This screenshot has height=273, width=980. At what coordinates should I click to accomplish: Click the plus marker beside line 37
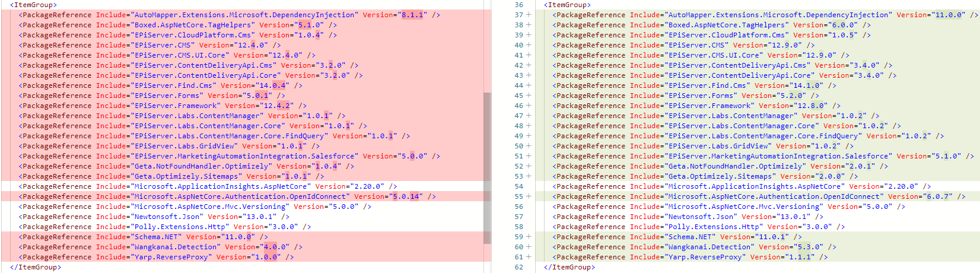(x=529, y=15)
